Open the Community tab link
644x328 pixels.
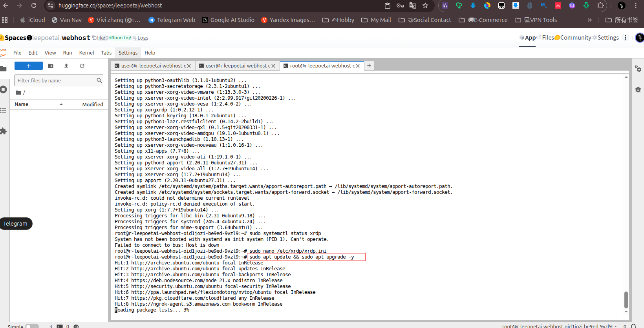click(x=573, y=38)
